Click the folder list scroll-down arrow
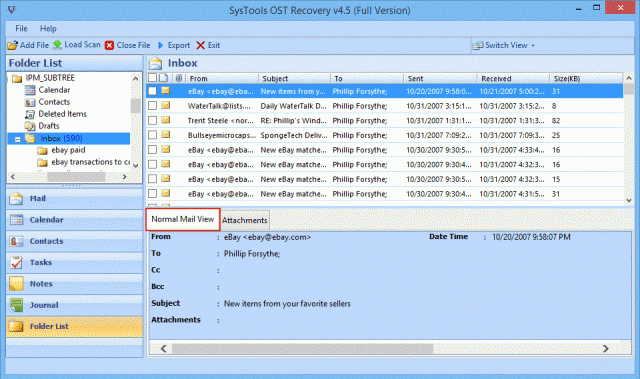The image size is (640, 379). (x=136, y=165)
